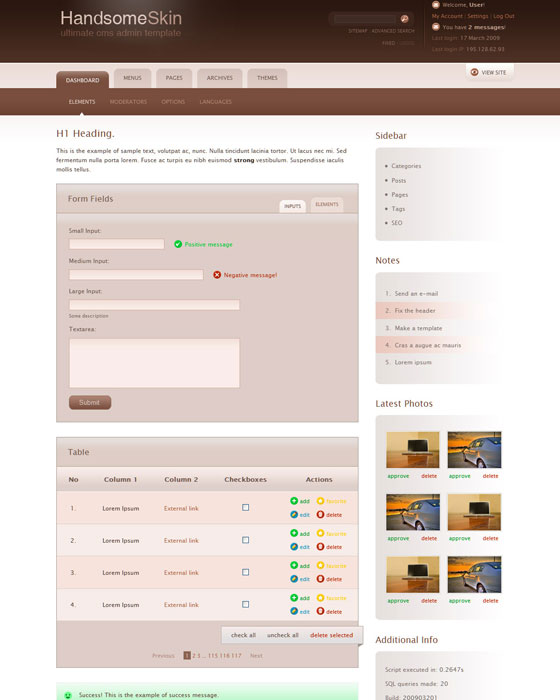Switch to Elements tab in Form Fields
This screenshot has height=700, width=560.
[327, 204]
